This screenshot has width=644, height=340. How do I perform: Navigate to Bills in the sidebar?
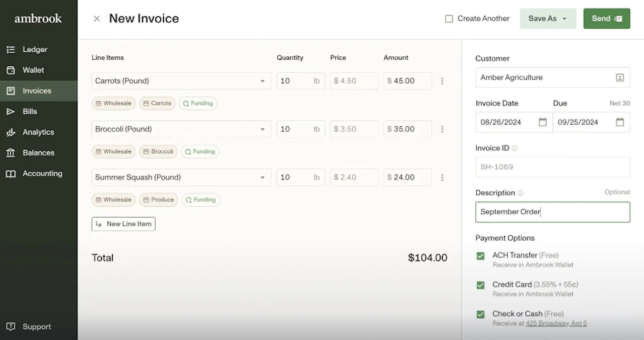(x=39, y=111)
